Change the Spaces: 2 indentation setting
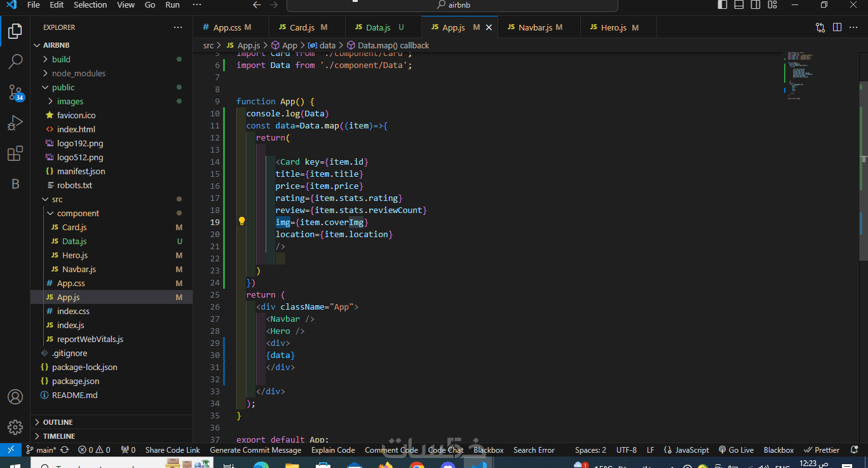 tap(590, 450)
